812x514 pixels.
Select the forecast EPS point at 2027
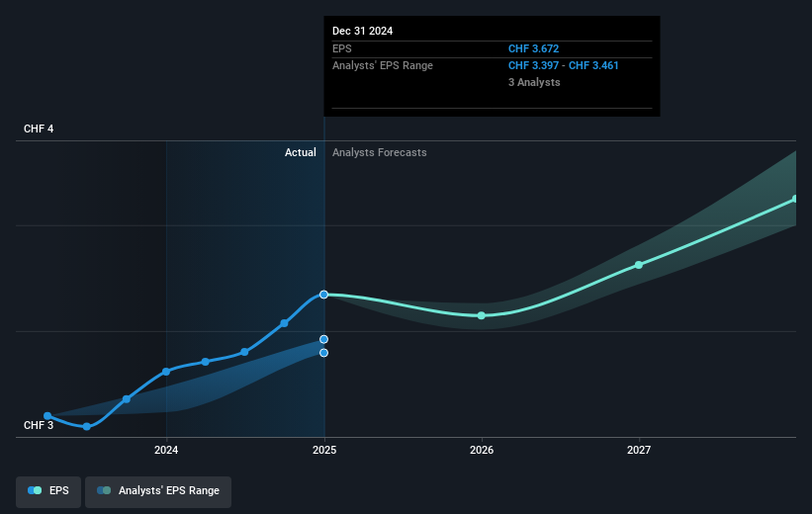[639, 265]
